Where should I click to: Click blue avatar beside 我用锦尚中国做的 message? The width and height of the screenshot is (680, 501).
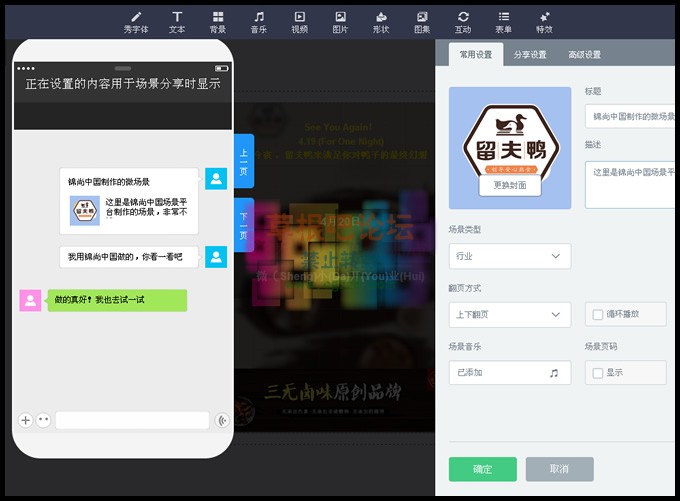216,257
